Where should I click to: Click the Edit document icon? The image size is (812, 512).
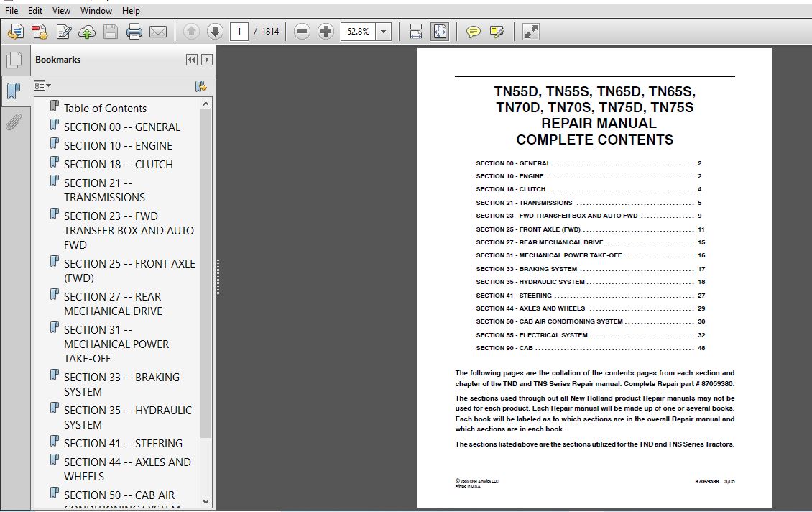tap(64, 32)
